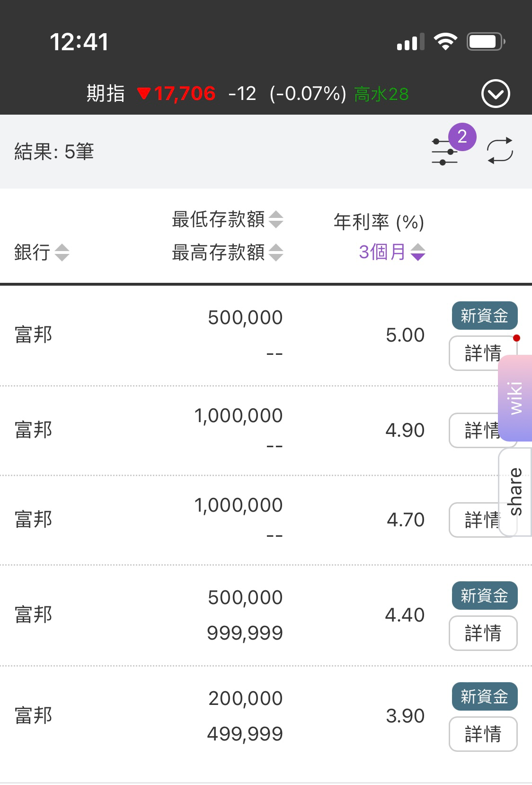Open the wiki side tab

515,398
